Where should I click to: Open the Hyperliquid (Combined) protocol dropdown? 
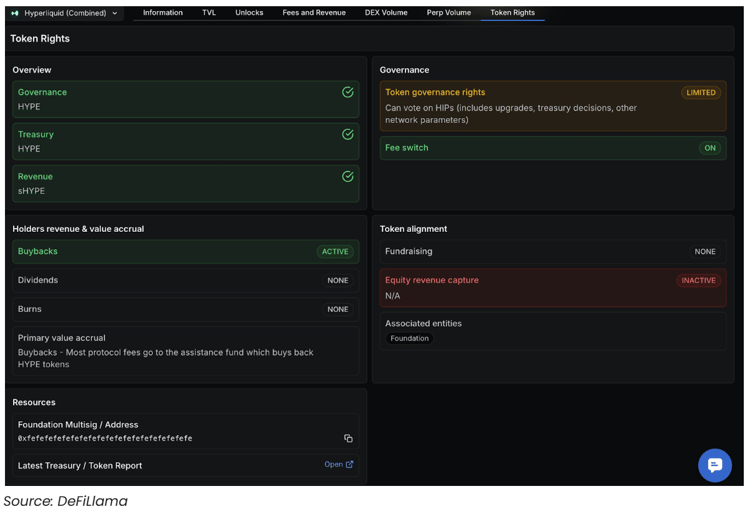(65, 13)
